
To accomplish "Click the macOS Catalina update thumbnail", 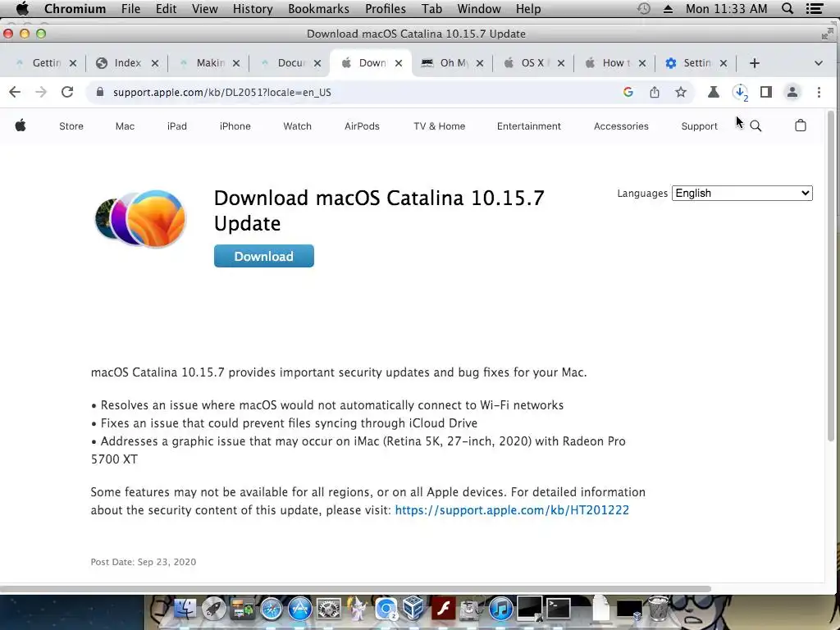I will coord(141,218).
